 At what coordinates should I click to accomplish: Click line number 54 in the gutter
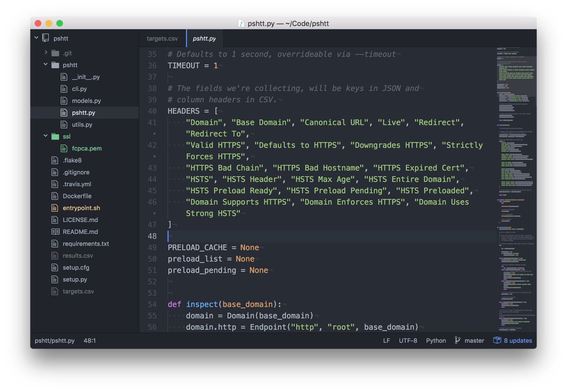pyautogui.click(x=152, y=304)
